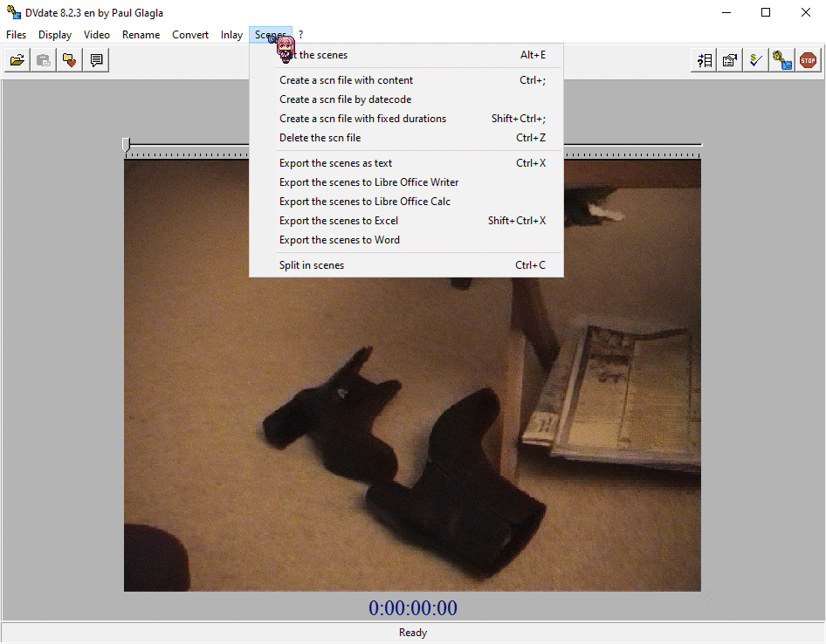Click the folder with heart icon

(69, 60)
